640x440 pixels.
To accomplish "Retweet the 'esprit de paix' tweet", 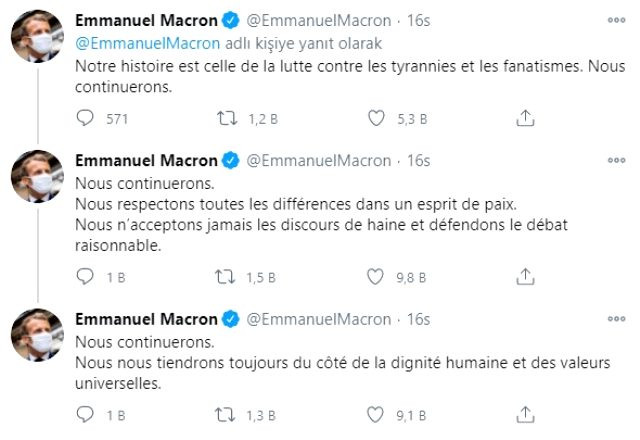I will pos(229,276).
